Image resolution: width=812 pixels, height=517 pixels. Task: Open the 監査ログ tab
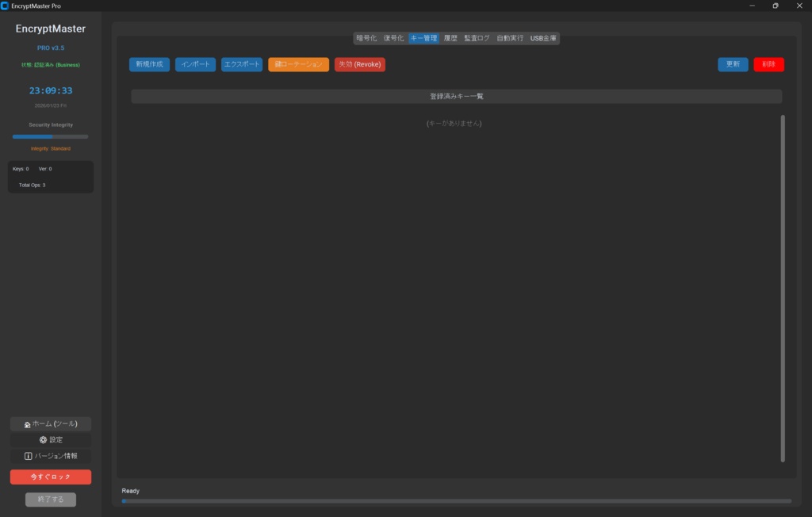(x=476, y=37)
